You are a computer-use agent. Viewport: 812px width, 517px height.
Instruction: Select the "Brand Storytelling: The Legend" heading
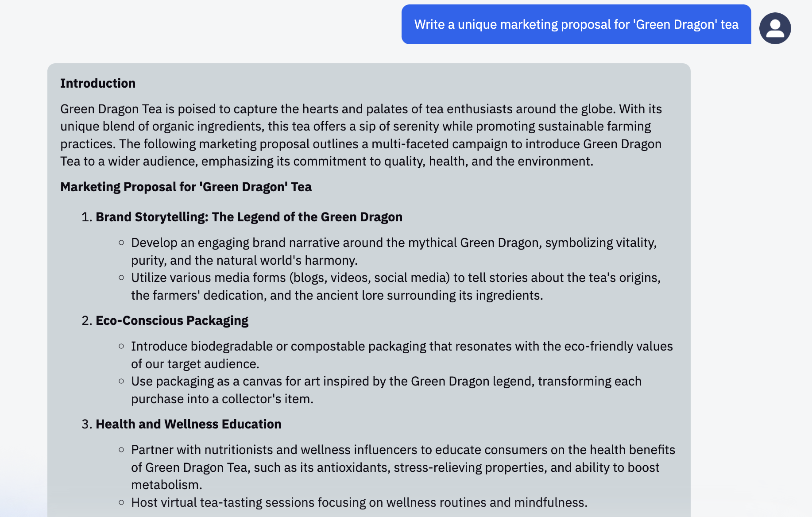249,217
